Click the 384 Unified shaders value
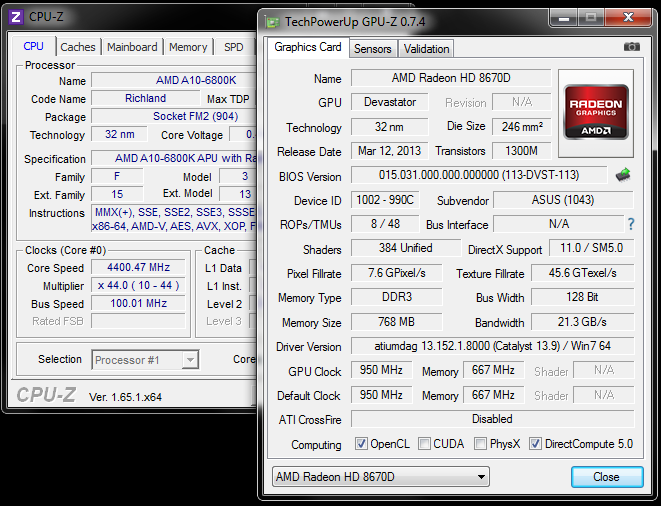The image size is (661, 506). tap(406, 248)
